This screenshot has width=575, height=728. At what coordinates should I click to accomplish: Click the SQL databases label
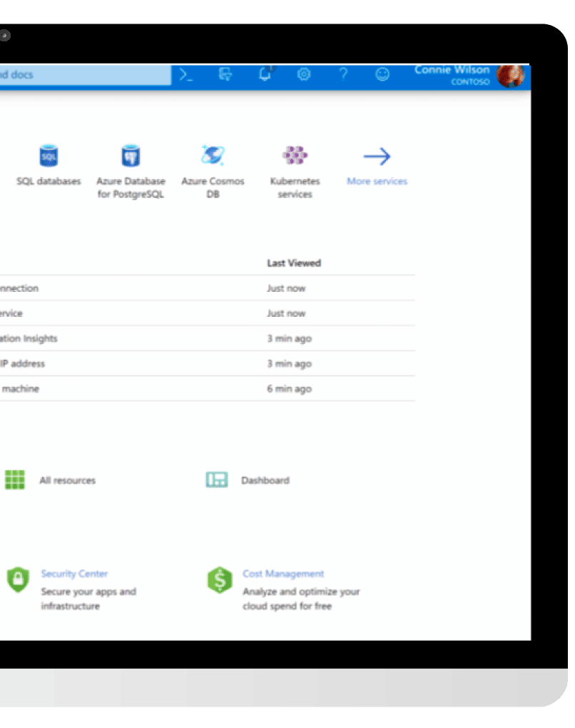[x=49, y=181]
